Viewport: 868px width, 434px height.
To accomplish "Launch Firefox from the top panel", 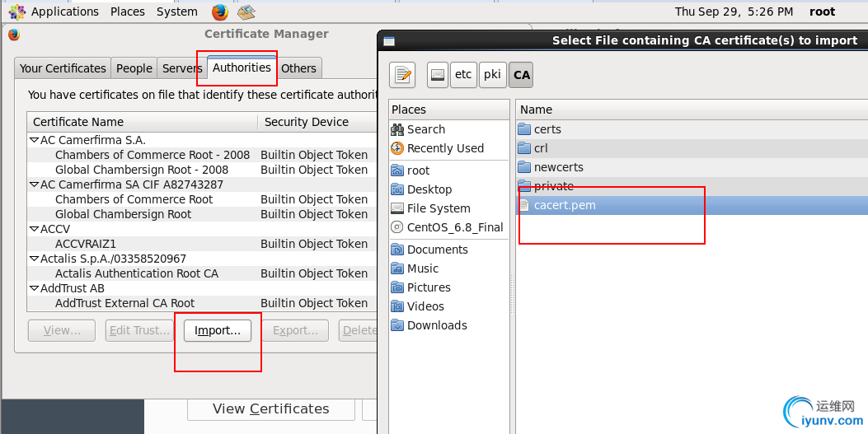I will (220, 12).
